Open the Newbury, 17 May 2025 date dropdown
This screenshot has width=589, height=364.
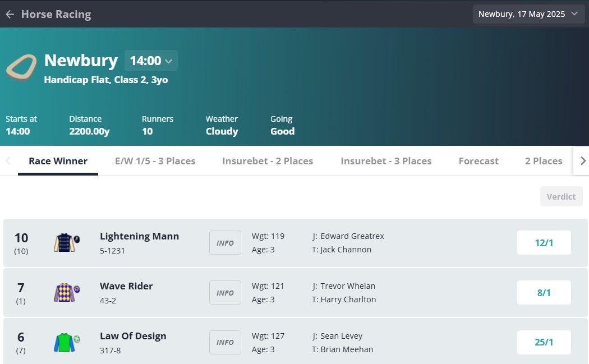(x=528, y=14)
